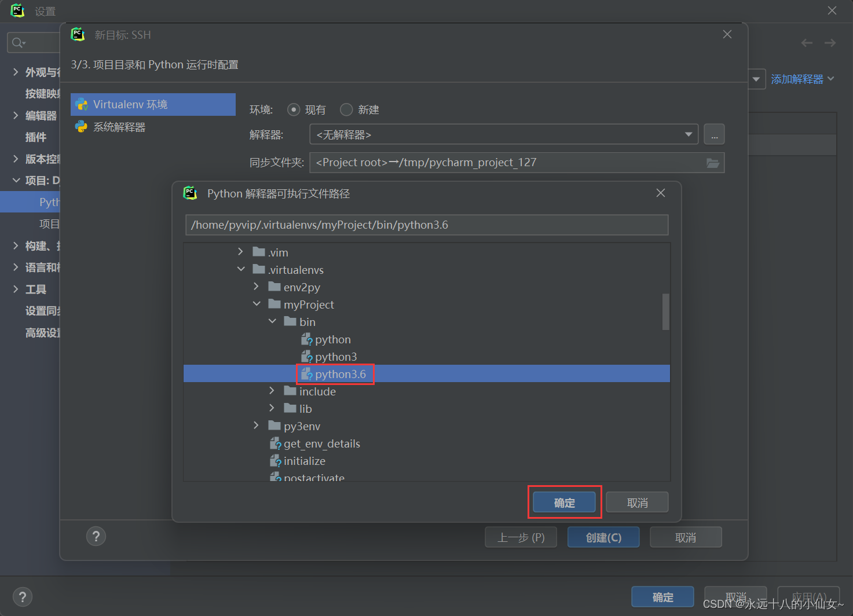Click the file icon beside python3.6

click(x=307, y=375)
